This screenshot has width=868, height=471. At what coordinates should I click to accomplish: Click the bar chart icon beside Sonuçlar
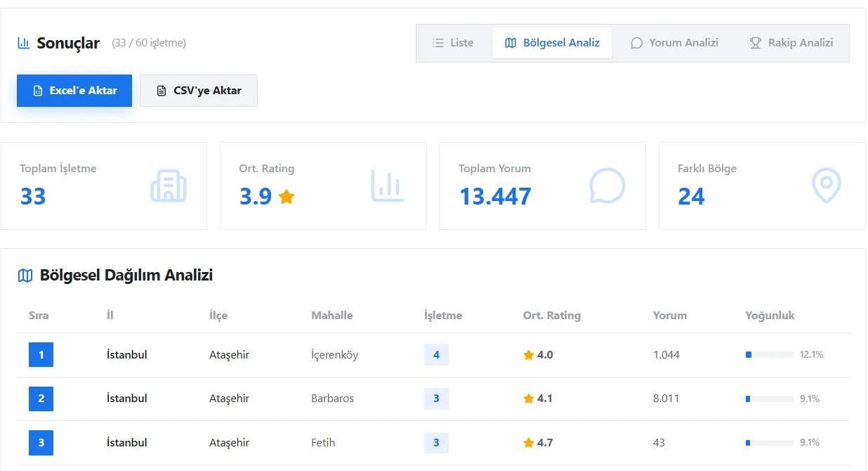point(24,43)
